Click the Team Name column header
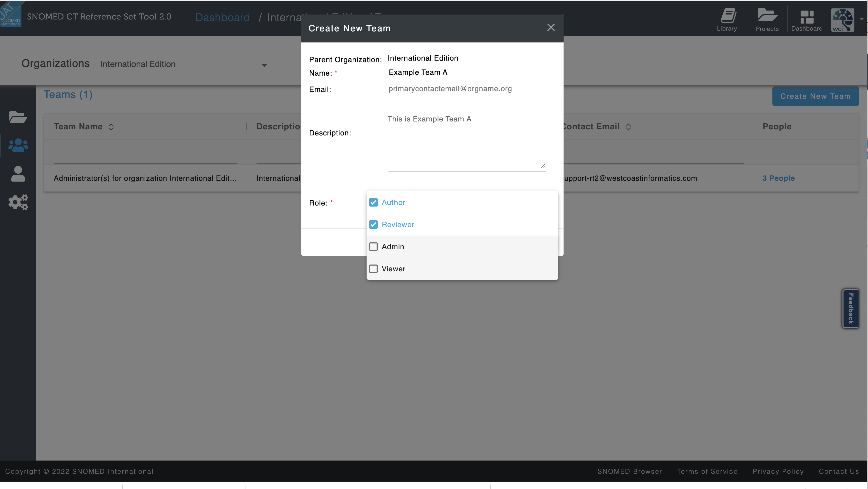 pyautogui.click(x=78, y=127)
